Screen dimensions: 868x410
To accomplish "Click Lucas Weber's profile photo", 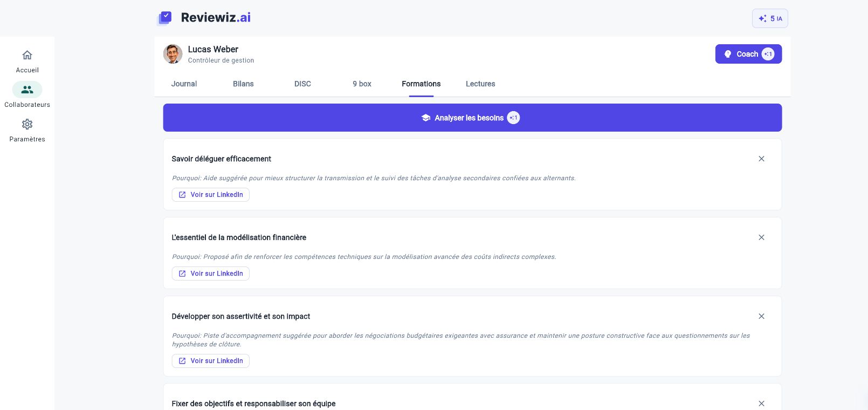I will pos(173,54).
